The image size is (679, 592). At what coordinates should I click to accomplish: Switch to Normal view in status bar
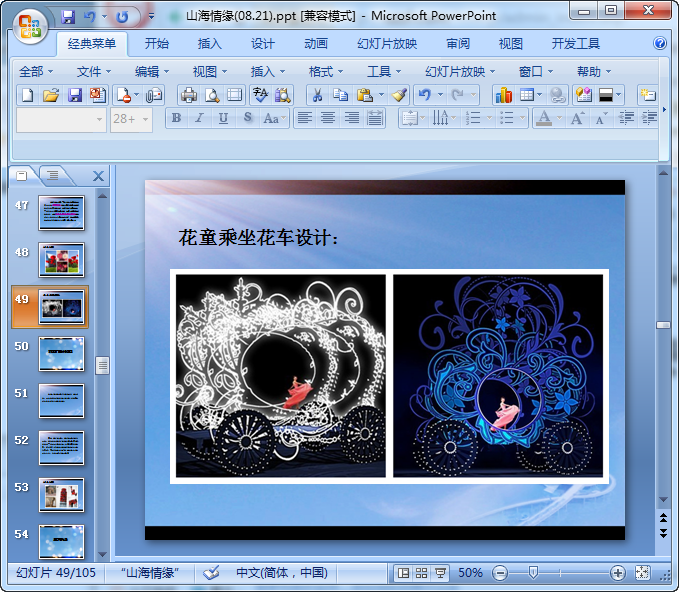click(403, 573)
